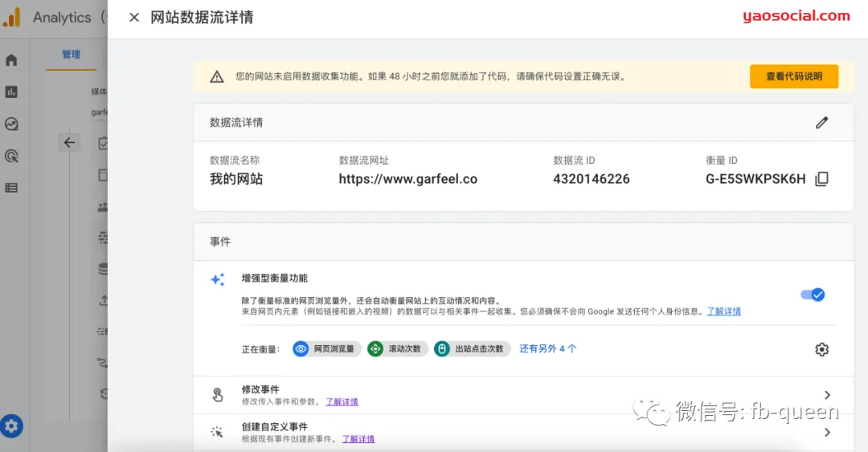Click the 修改事件 hand icon
868x452 pixels.
click(218, 395)
